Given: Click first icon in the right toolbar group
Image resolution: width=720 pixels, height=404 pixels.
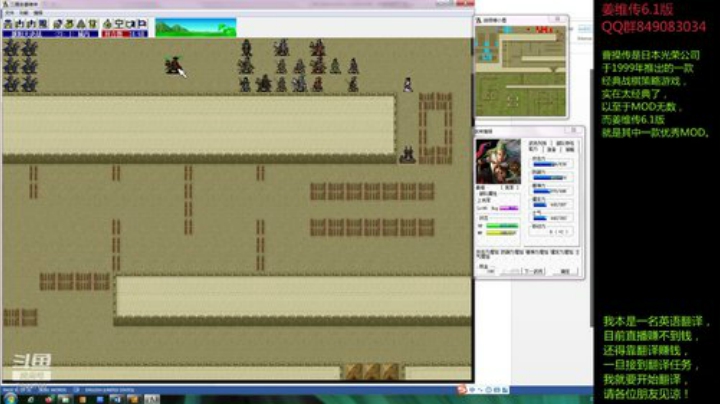Looking at the screenshot, I should click(108, 24).
